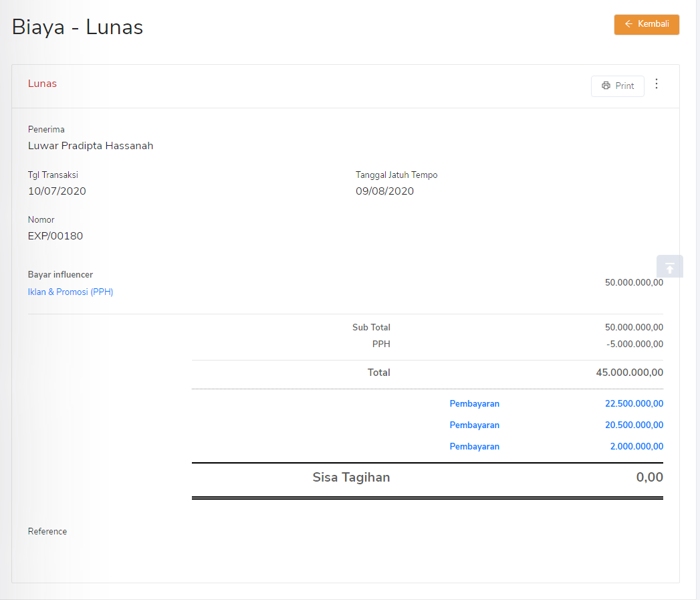Open the Iklan & Promosi (PPH) account link
This screenshot has height=600, width=700.
tap(70, 292)
